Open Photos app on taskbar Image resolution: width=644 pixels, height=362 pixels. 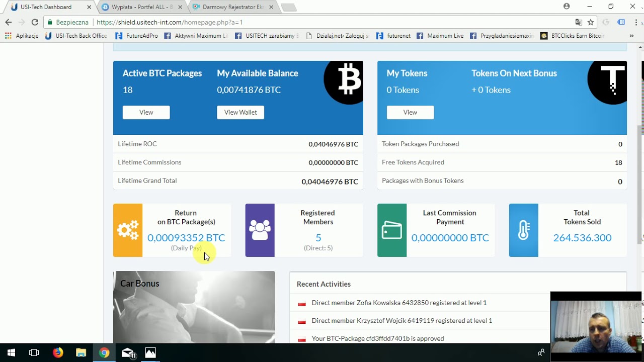point(150,352)
